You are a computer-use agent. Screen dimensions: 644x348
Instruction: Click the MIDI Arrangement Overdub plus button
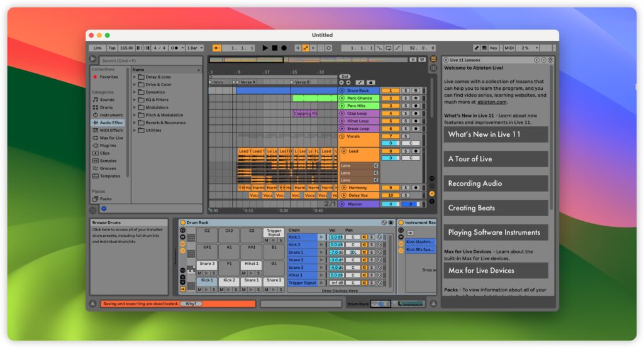pyautogui.click(x=297, y=48)
